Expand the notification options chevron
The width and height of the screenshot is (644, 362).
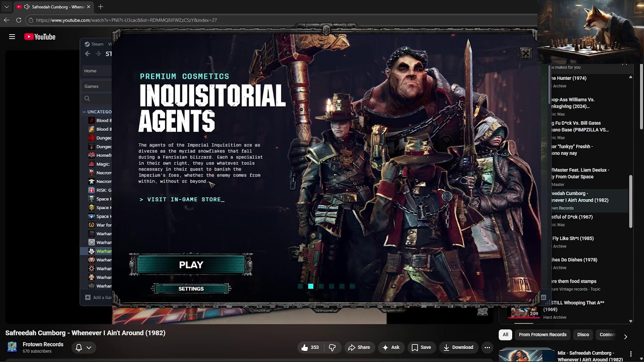[89, 347]
